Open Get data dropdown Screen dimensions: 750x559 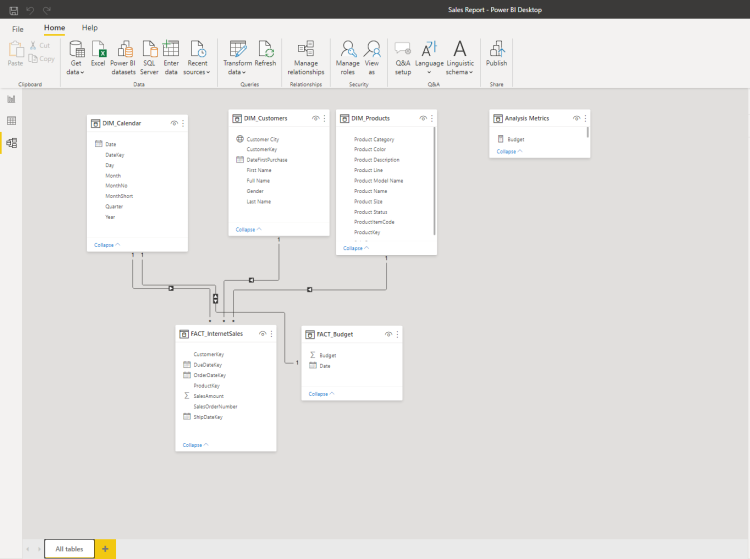[76, 57]
